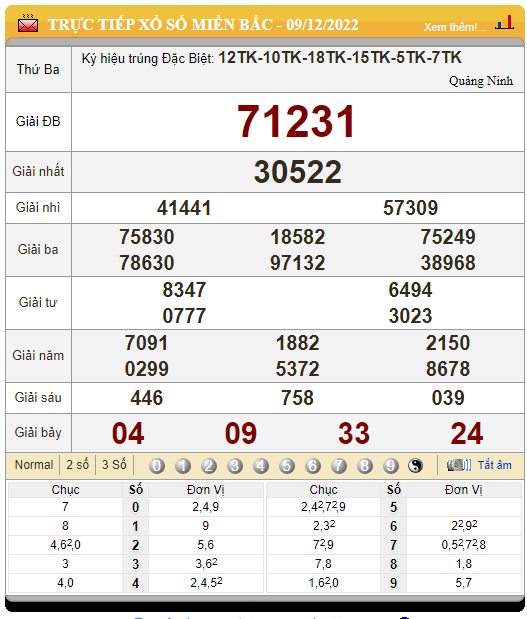Click the yin-yang filter icon
Image resolution: width=527 pixels, height=619 pixels.
(x=415, y=466)
